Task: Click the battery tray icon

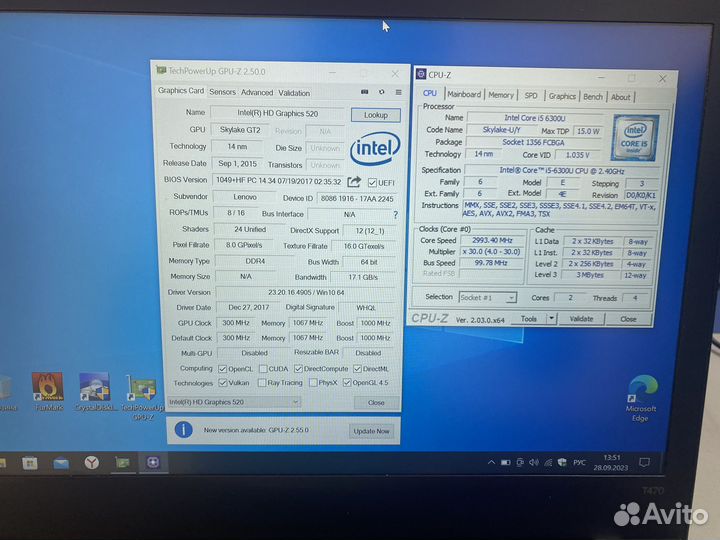Action: click(506, 462)
